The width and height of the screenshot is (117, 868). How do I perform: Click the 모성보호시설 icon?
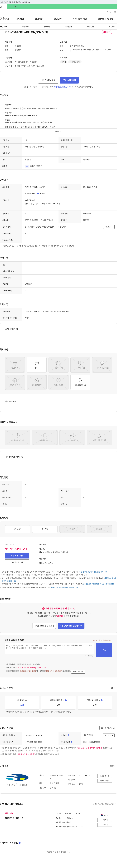58,382
